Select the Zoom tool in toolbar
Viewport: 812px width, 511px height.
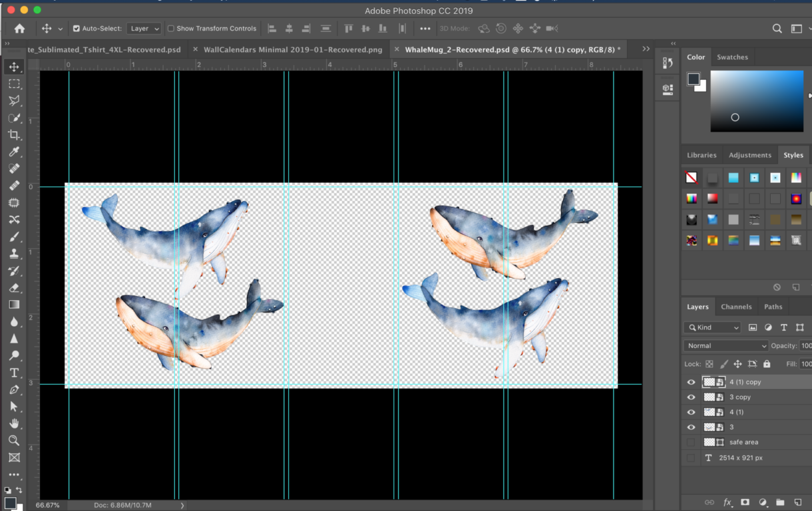click(14, 440)
